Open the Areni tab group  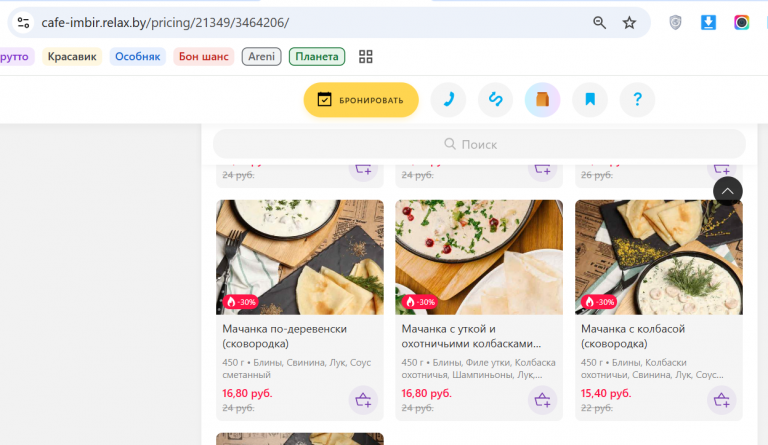click(x=262, y=56)
